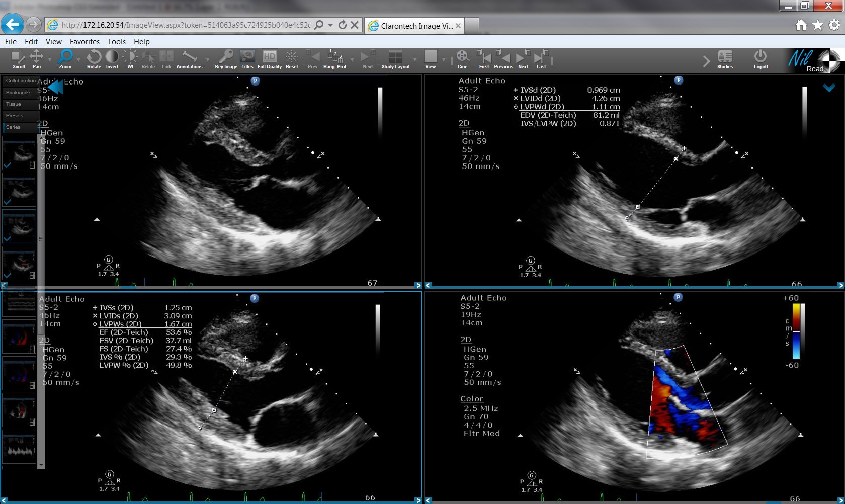This screenshot has width=845, height=504.
Task: Click the color Doppler velocity scale bar
Action: pyautogui.click(x=796, y=331)
